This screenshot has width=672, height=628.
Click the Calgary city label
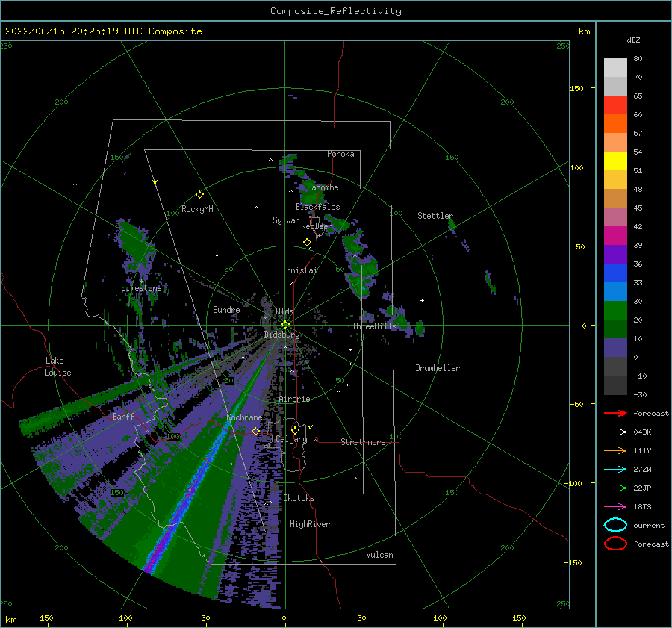[x=291, y=439]
